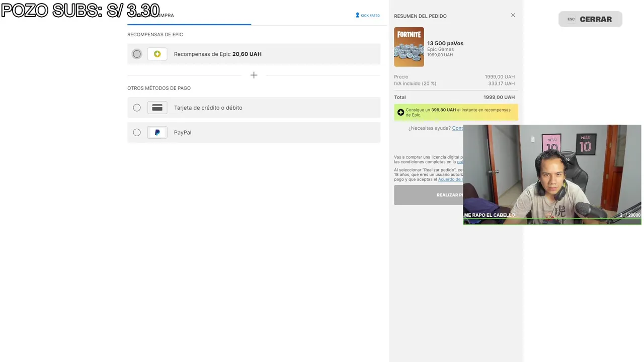Choose the PayPal radio button
Screen dimensions: 644x362
tap(137, 132)
